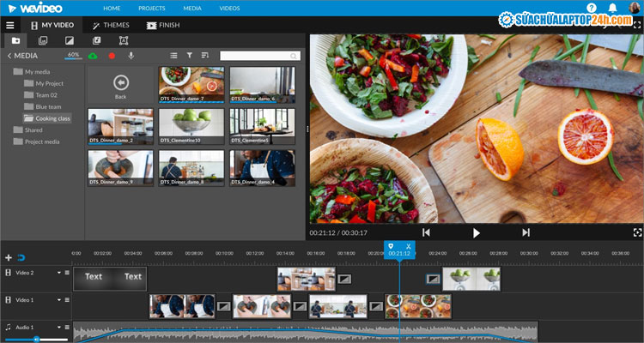
Task: Open the user profile avatar
Action: [635, 8]
